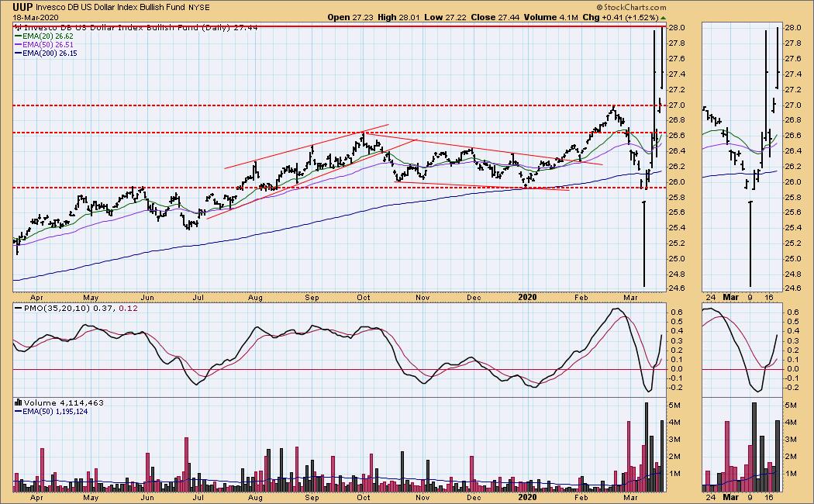Image resolution: width=814 pixels, height=504 pixels.
Task: Click the red PMO signal value 0.12
Action: pos(129,309)
